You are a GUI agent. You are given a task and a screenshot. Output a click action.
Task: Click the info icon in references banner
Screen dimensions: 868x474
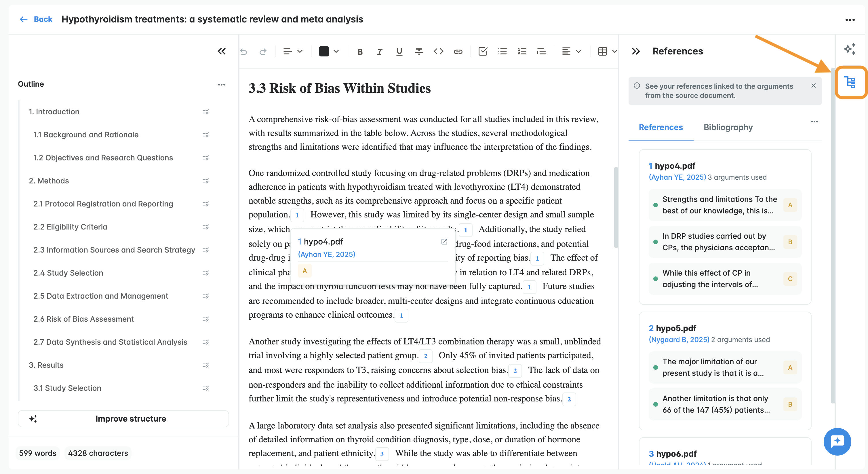pyautogui.click(x=637, y=86)
